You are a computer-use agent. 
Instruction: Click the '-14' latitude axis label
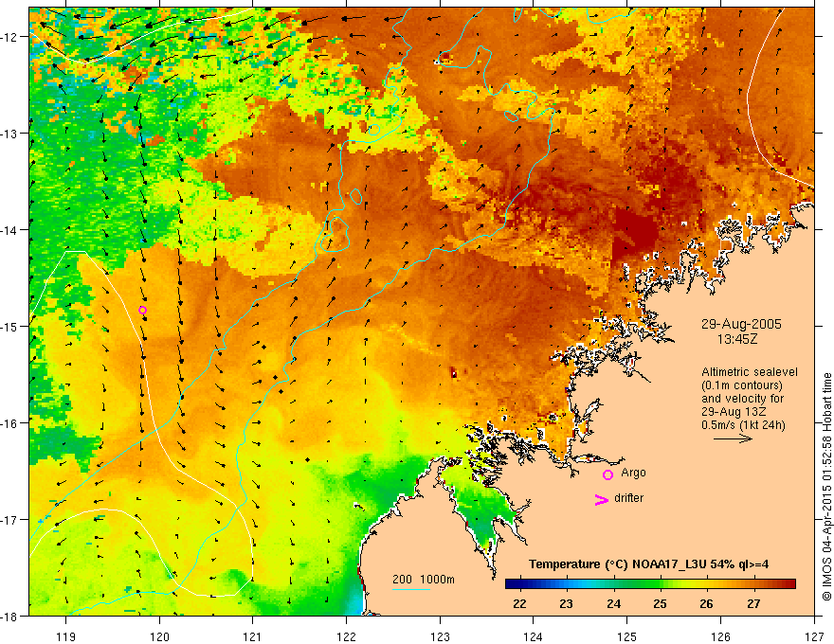click(x=10, y=230)
